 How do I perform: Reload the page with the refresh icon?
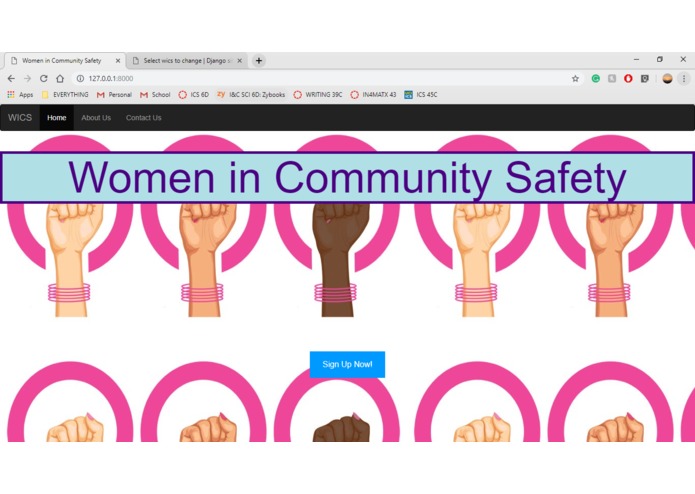[43, 78]
